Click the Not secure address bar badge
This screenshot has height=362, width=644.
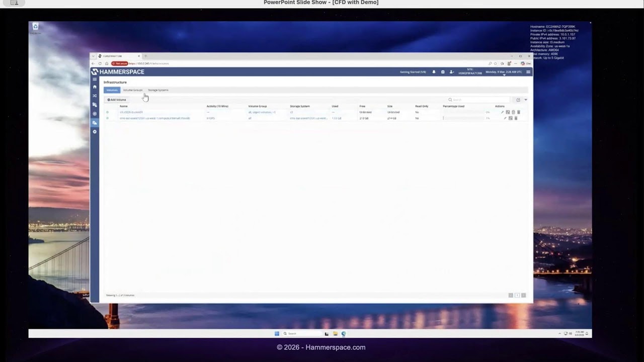click(120, 63)
